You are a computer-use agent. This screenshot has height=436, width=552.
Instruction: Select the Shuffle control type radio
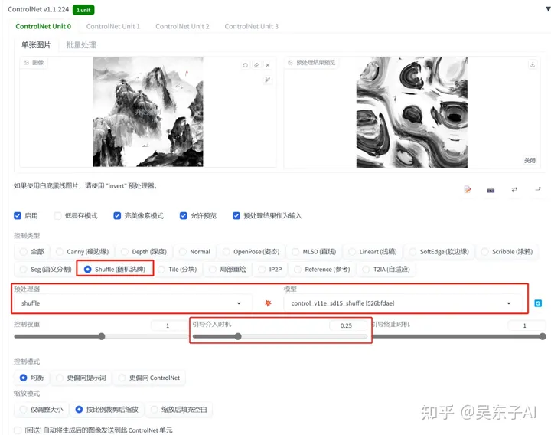[x=87, y=269]
